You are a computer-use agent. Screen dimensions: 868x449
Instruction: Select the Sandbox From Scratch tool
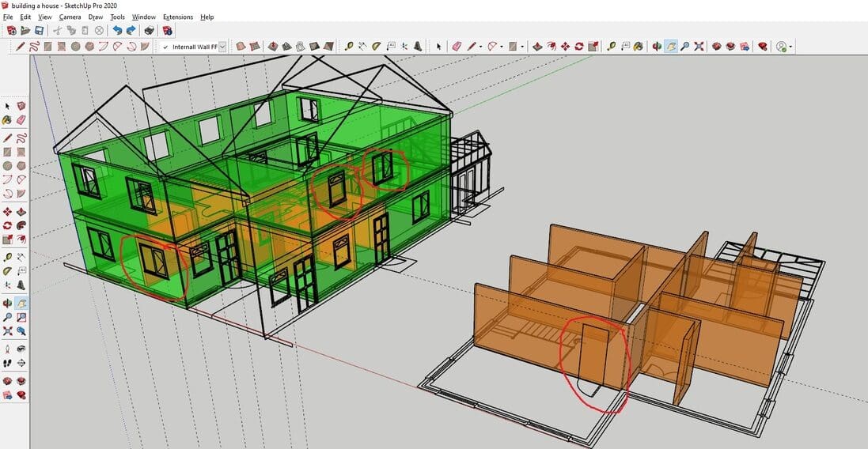click(255, 47)
